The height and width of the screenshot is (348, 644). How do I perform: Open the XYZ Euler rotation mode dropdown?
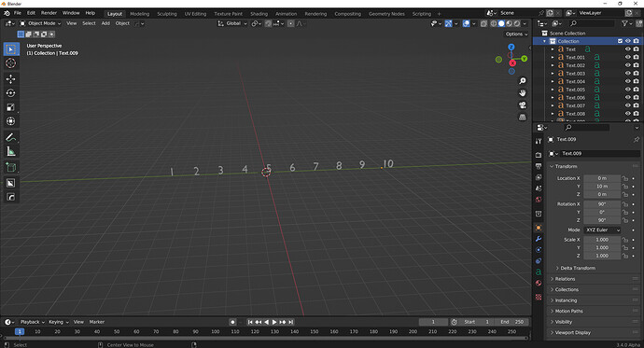[603, 230]
